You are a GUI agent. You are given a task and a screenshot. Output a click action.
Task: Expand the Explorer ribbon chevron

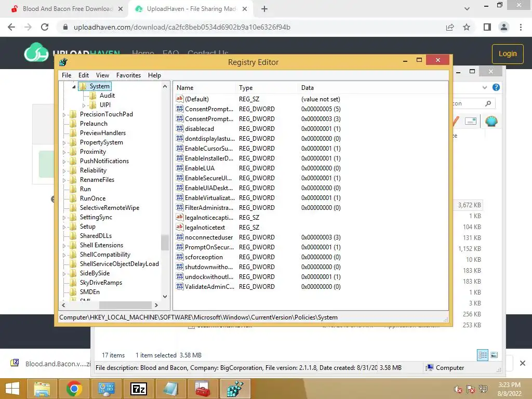coord(485,87)
